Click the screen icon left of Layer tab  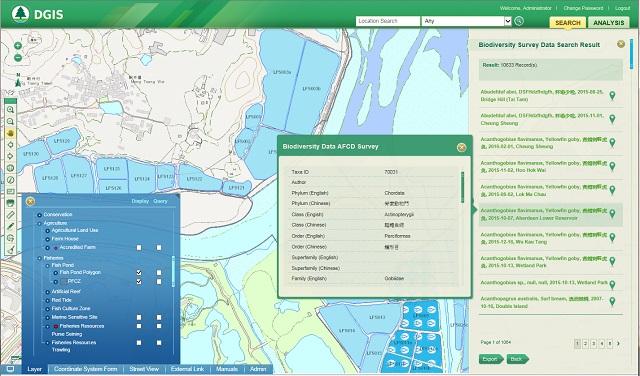pos(11,369)
